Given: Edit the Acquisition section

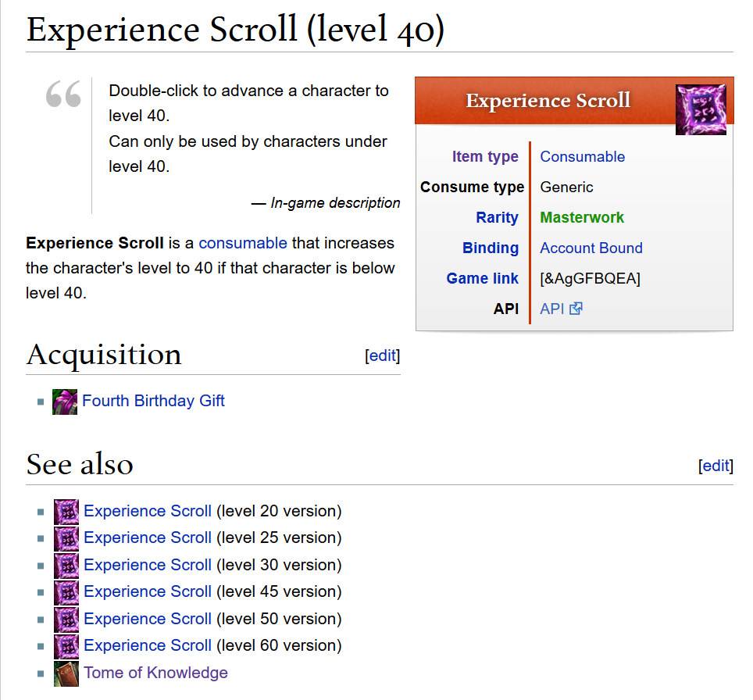Looking at the screenshot, I should pos(383,355).
